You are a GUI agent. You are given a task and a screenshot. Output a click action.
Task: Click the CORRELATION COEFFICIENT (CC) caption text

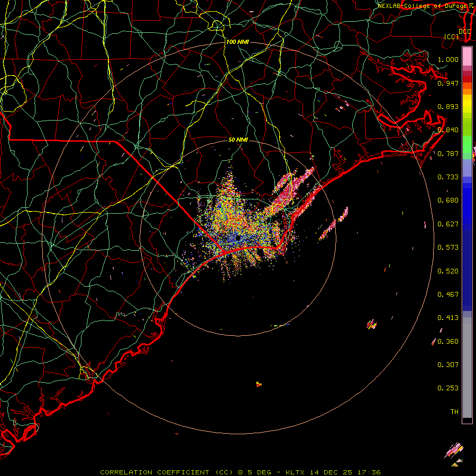click(x=167, y=472)
